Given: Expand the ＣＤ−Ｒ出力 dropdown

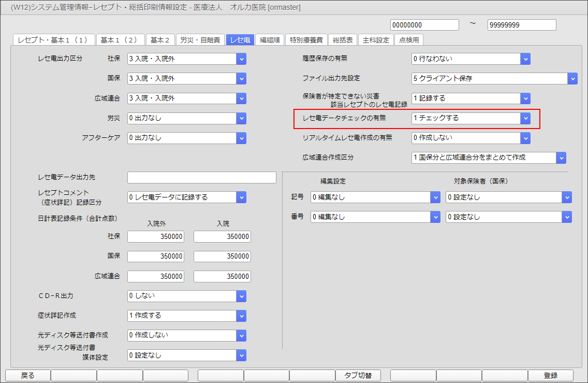Looking at the screenshot, I should pos(241,296).
